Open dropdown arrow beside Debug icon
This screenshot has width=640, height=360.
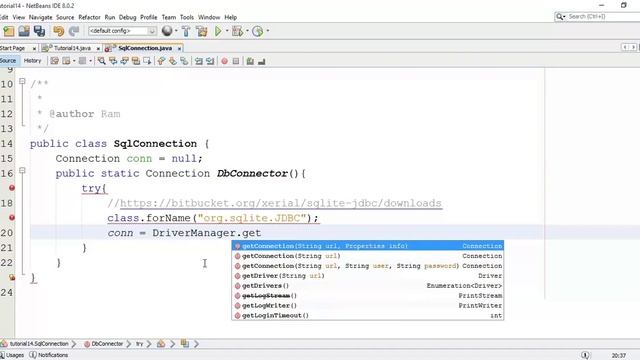tap(247, 31)
